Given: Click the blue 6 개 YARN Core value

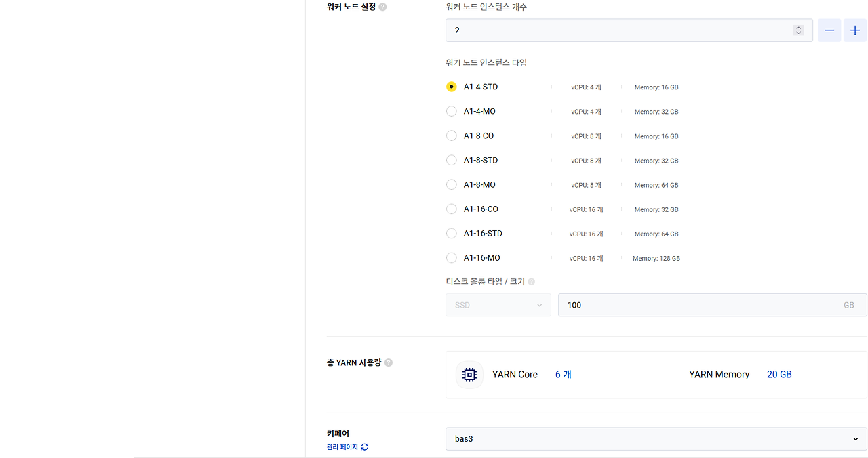Looking at the screenshot, I should [x=562, y=374].
